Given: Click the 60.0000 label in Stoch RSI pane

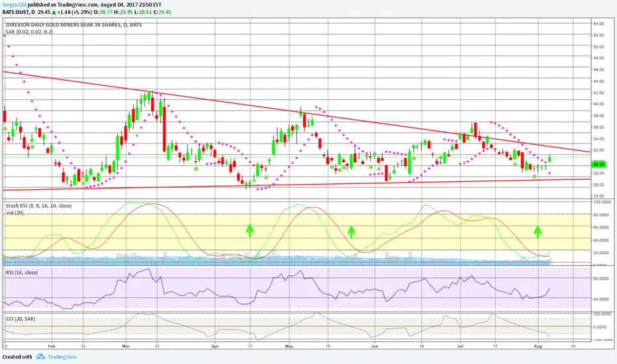Looking at the screenshot, I should point(602,228).
